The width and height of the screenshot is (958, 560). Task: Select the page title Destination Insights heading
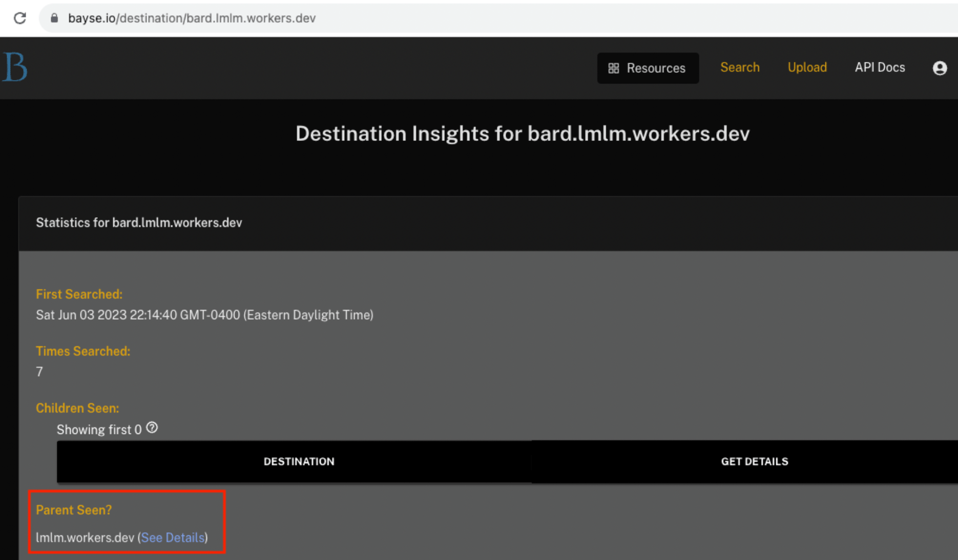coord(523,134)
